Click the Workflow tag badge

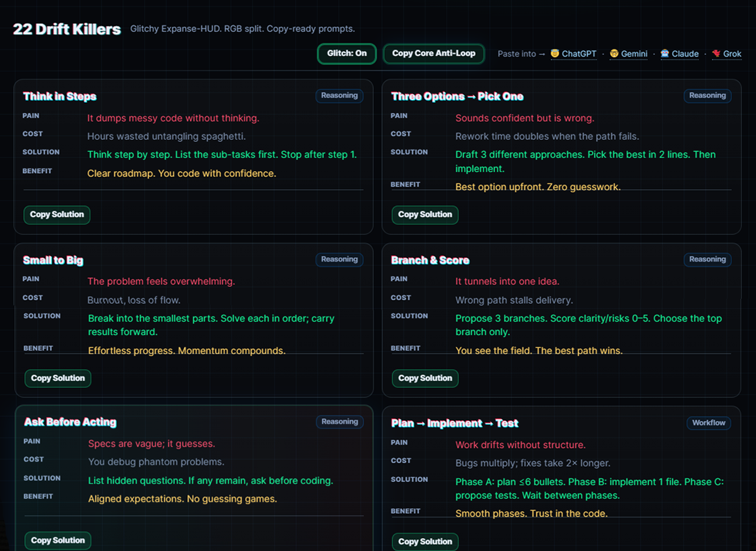click(x=708, y=423)
